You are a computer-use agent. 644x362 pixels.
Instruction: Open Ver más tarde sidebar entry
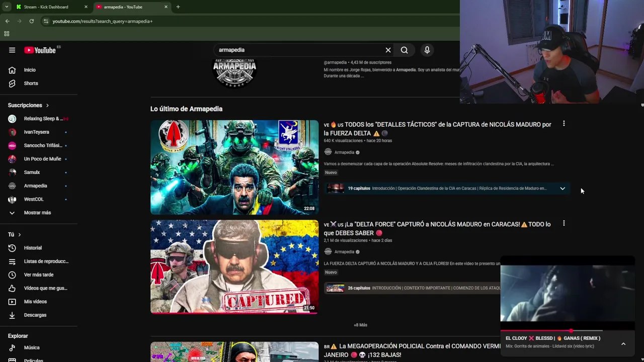point(39,275)
